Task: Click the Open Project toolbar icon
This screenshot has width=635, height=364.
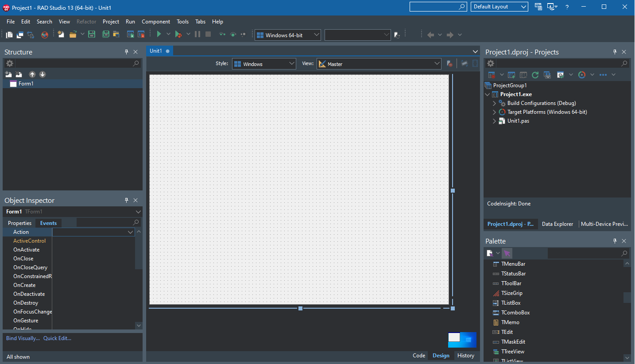Action: pos(116,35)
